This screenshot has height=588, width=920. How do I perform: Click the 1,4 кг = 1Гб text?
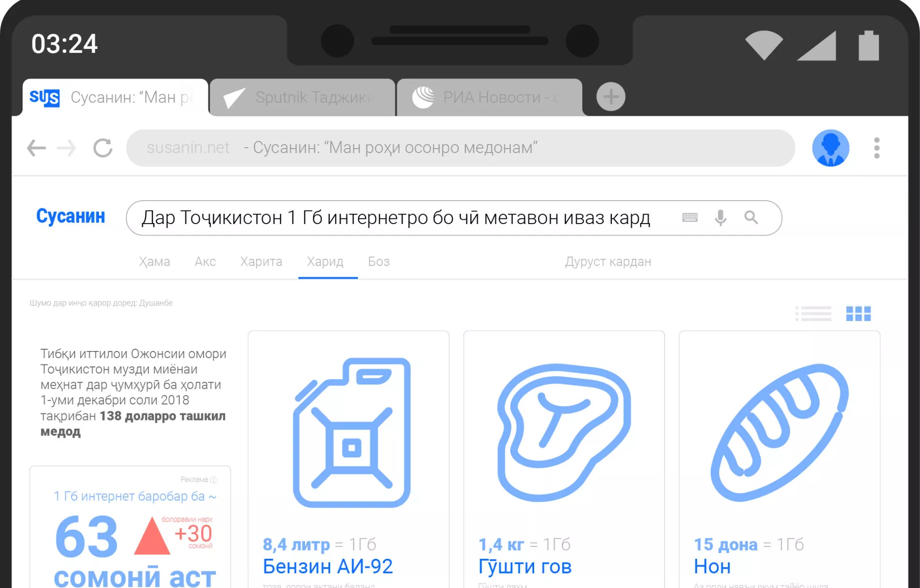coord(524,544)
